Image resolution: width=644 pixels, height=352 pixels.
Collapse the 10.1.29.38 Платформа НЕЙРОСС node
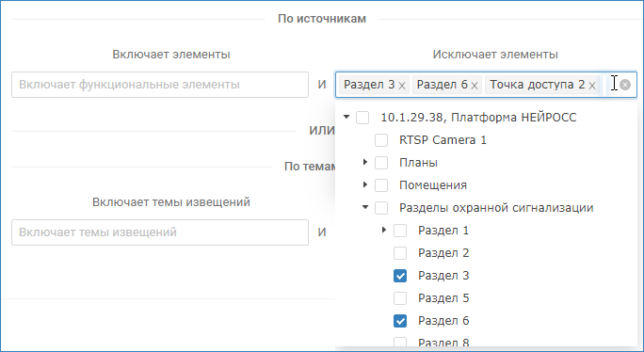(x=346, y=117)
